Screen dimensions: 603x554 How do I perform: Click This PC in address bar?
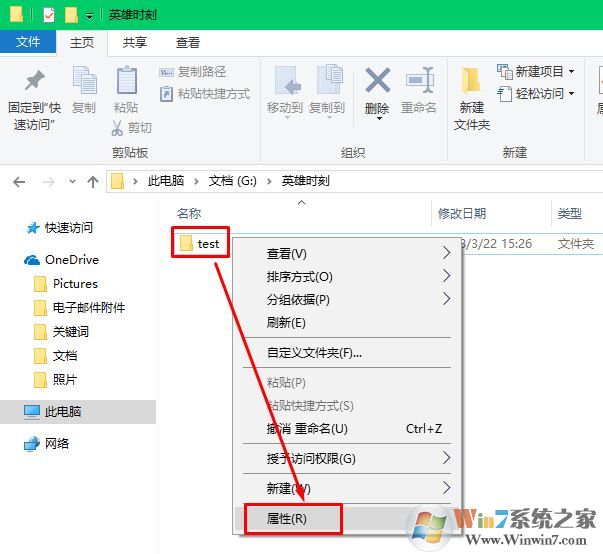[166, 181]
